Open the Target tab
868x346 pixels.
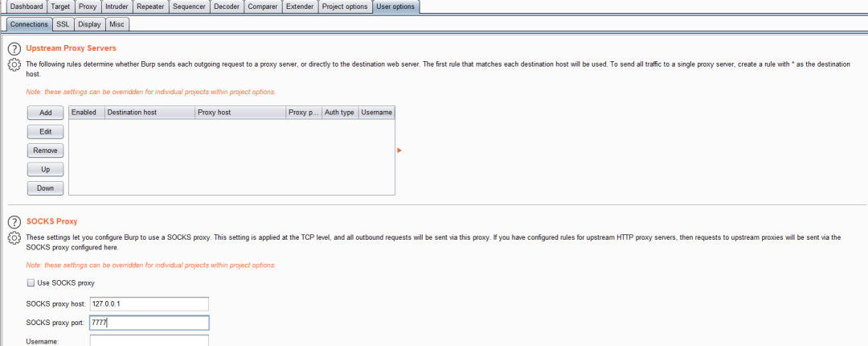tap(60, 6)
